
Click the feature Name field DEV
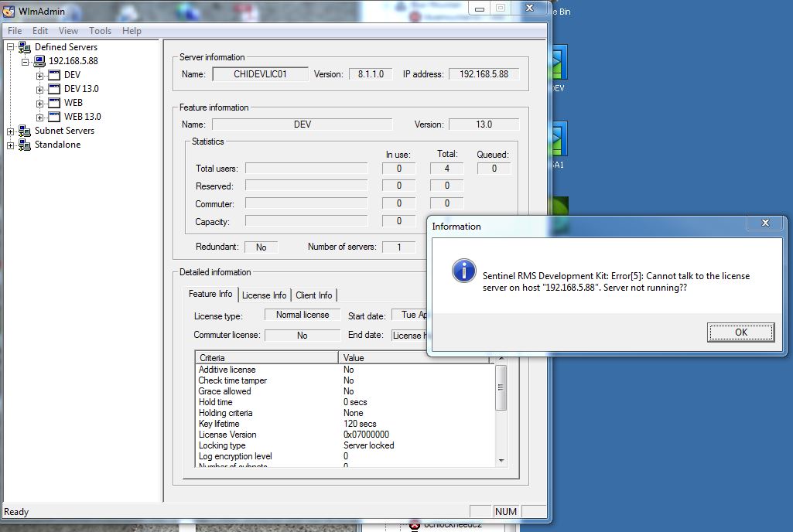302,124
